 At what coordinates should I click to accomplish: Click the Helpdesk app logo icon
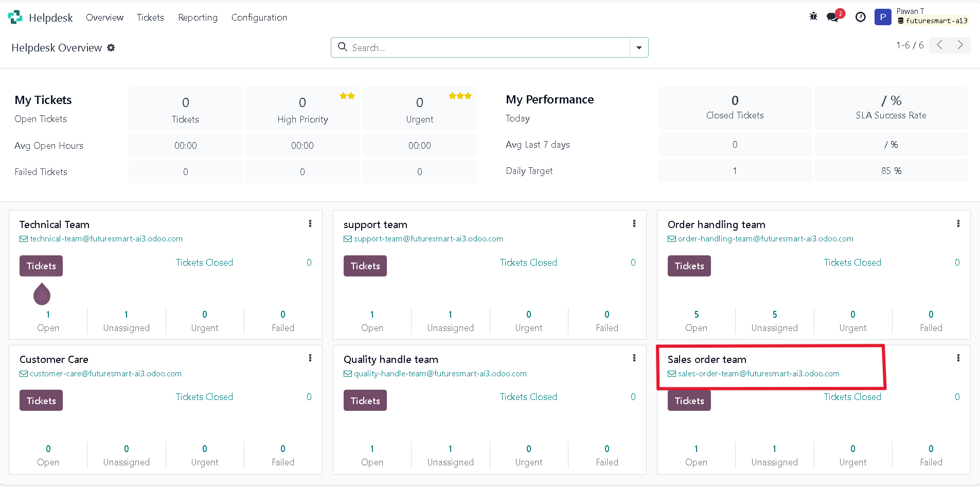click(x=15, y=17)
